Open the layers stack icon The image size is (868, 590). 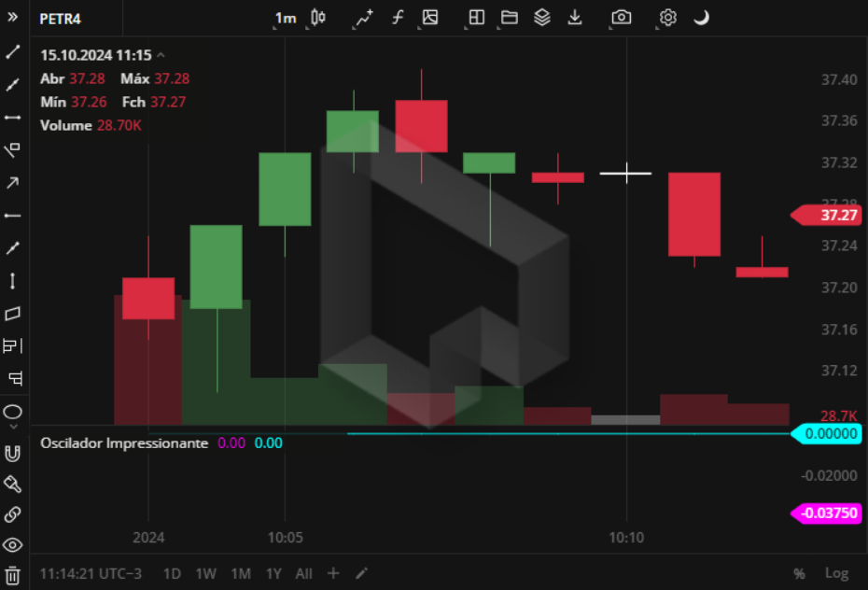pyautogui.click(x=542, y=18)
